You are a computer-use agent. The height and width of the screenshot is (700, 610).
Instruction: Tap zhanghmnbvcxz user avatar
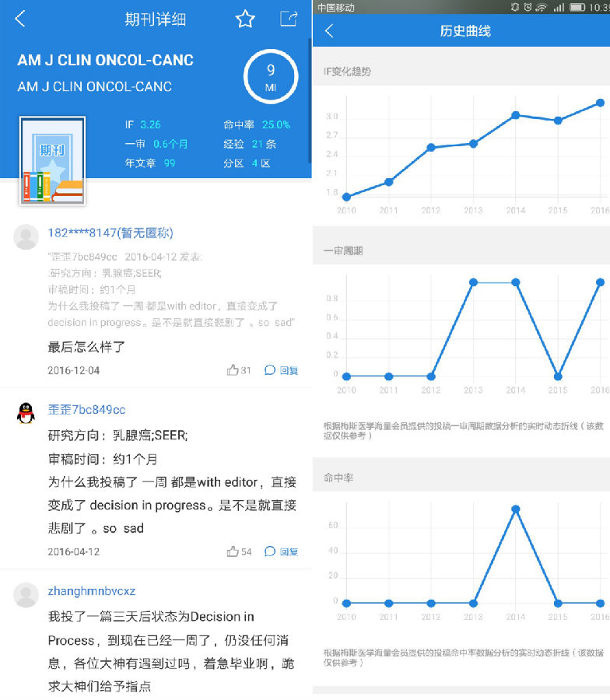[26, 596]
